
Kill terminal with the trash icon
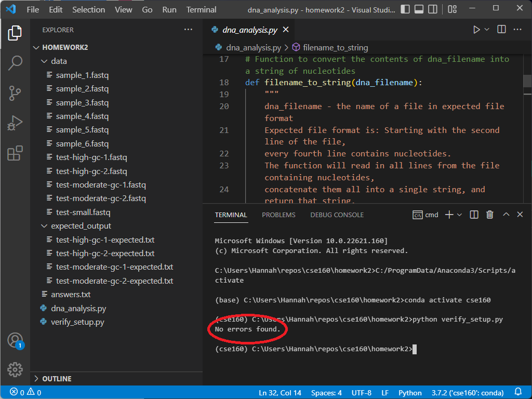pyautogui.click(x=489, y=215)
